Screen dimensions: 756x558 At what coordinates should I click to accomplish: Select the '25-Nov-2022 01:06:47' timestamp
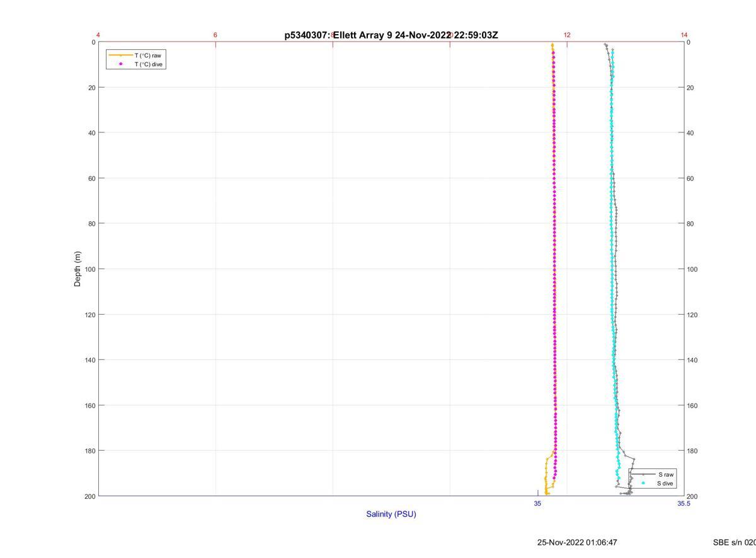pyautogui.click(x=577, y=542)
